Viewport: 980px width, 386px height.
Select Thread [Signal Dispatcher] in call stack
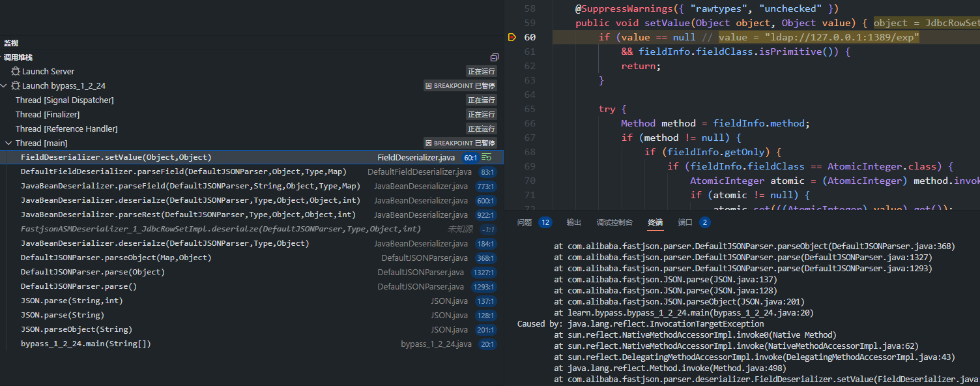point(65,100)
